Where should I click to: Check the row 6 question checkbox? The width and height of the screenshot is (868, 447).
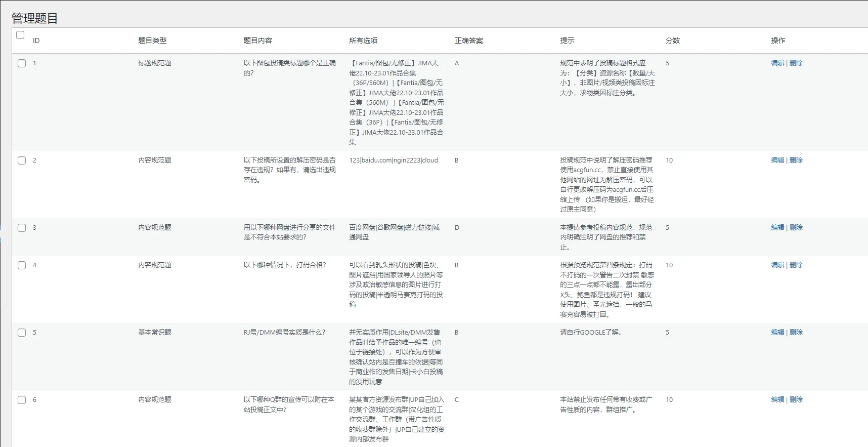click(22, 400)
